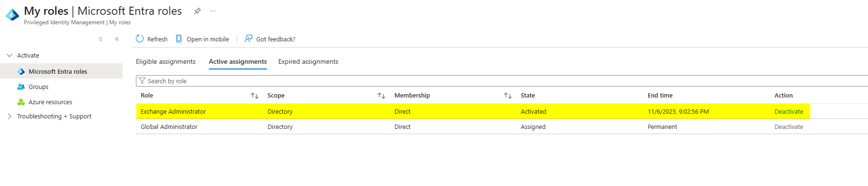The image size is (868, 186).
Task: Click the Privileged Identity Management logo icon
Action: tap(12, 15)
